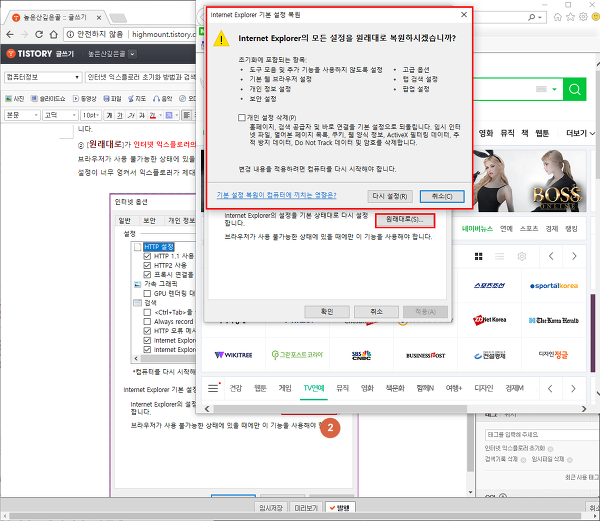Open background color dropdown arrow
600x521 pixels.
coord(176,115)
